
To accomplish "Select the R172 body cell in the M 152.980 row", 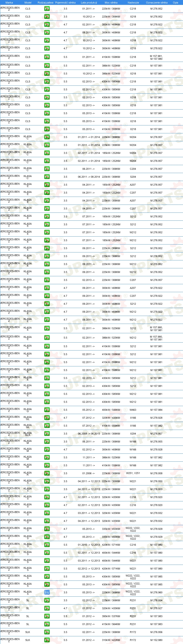I will 133,640.
